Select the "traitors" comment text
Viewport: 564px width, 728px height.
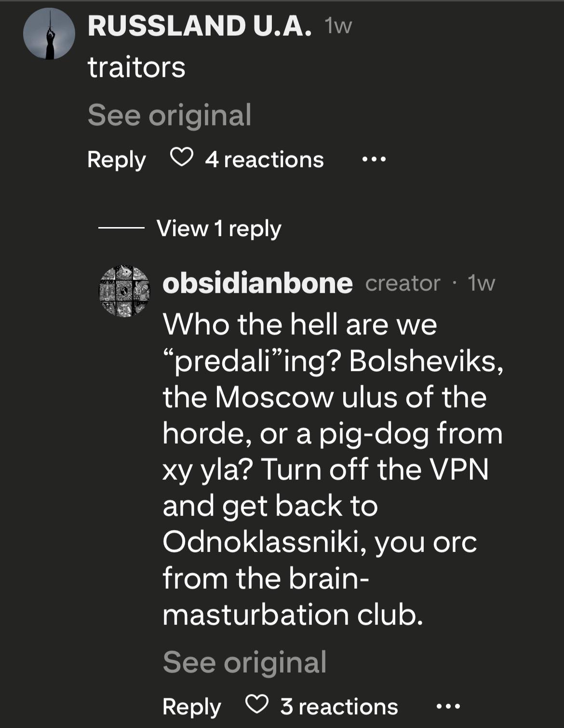(136, 67)
